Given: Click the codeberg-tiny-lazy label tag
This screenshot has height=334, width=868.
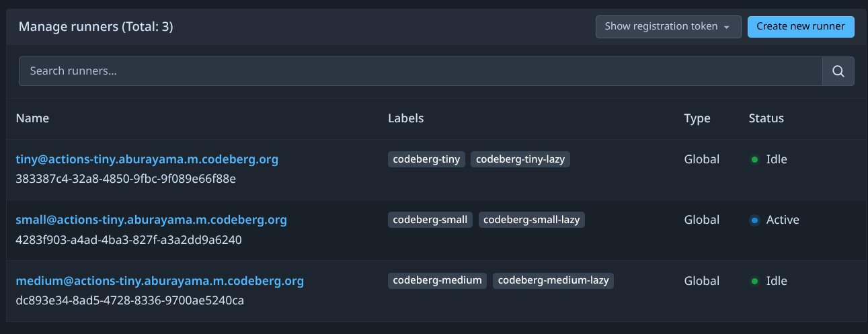Looking at the screenshot, I should (520, 159).
